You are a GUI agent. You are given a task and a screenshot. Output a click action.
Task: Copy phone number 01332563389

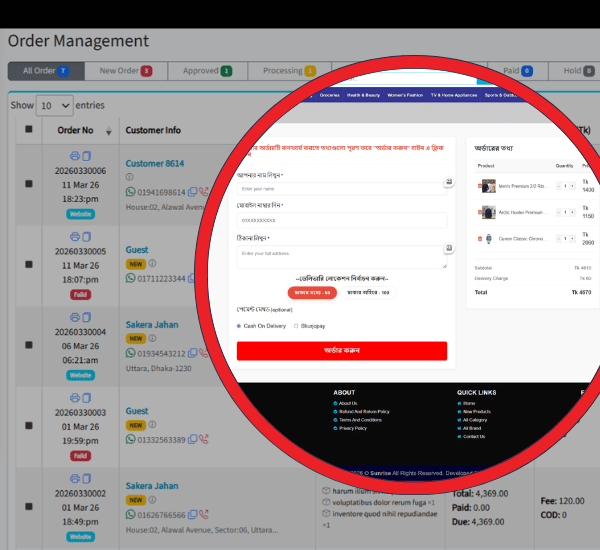coord(192,439)
